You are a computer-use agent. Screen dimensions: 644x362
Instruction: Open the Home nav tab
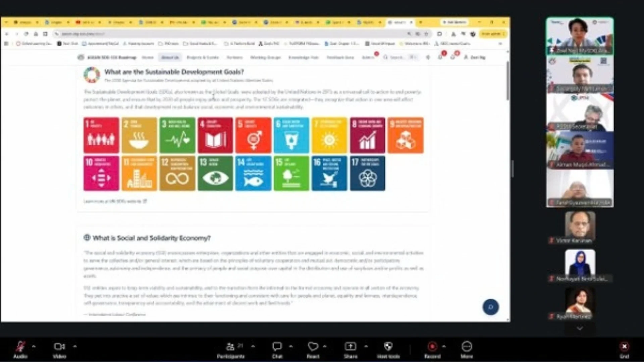point(148,57)
